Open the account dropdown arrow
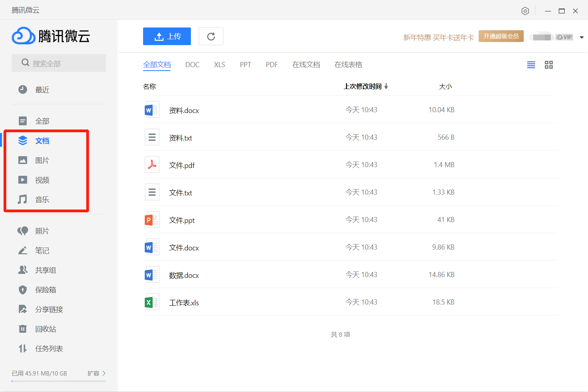This screenshot has width=588, height=392. 582,37
